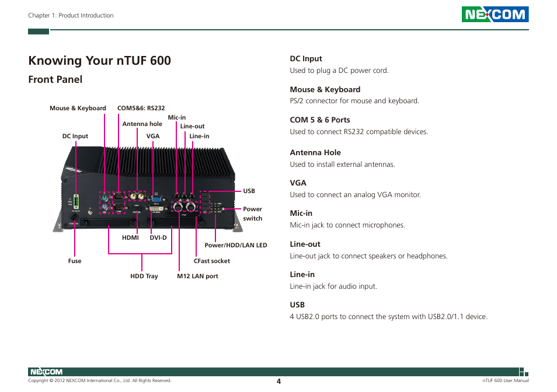Screen dimensions: 557x392
Task: Click the 'USB' diagram label
Action: point(249,191)
